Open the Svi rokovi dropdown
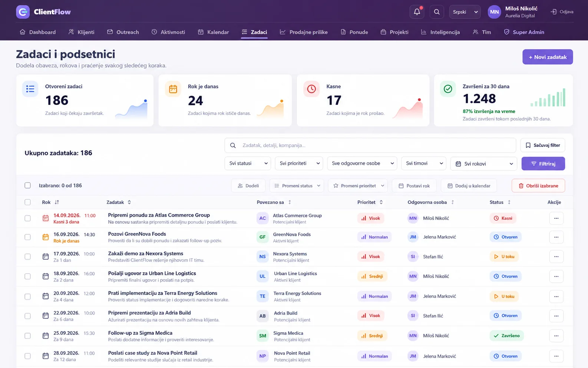Image resolution: width=588 pixels, height=368 pixels. coord(484,164)
